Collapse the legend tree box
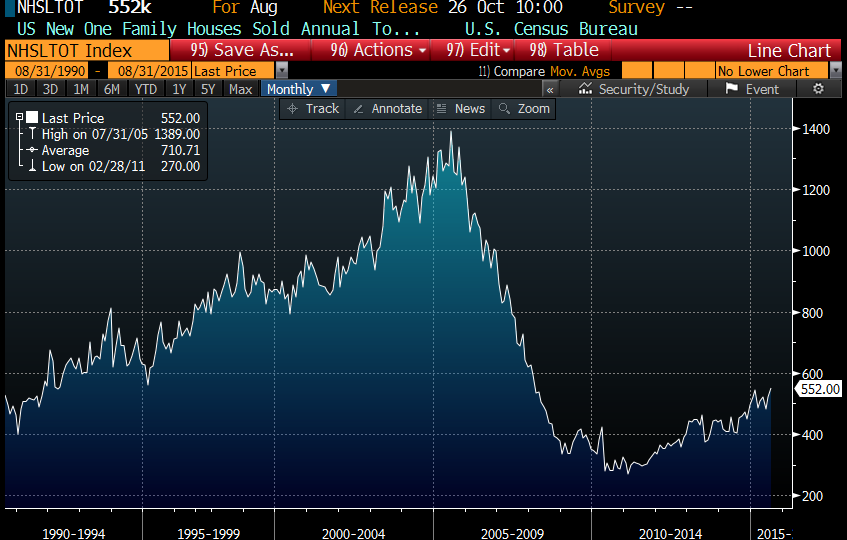Image resolution: width=847 pixels, height=540 pixels. (x=19, y=118)
